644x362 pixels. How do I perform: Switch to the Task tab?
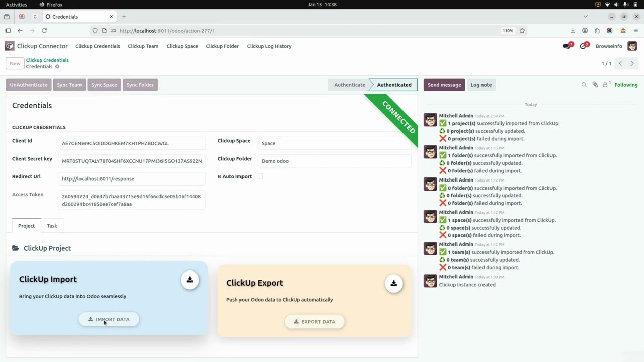[x=52, y=226]
